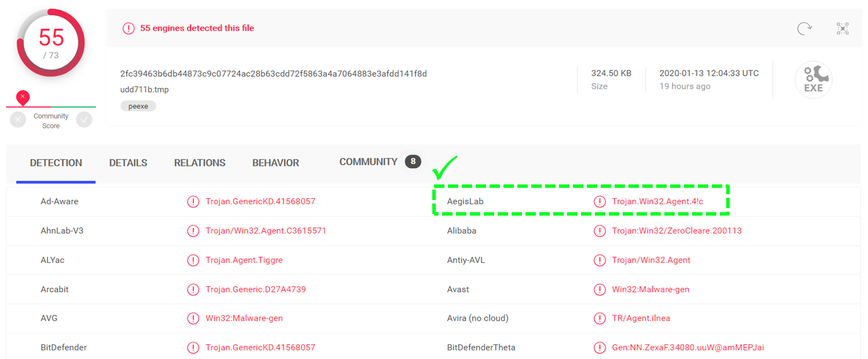Click Trojan/Win32.Agent detection result
Viewport: 868px width, 359px height.
[x=652, y=260]
